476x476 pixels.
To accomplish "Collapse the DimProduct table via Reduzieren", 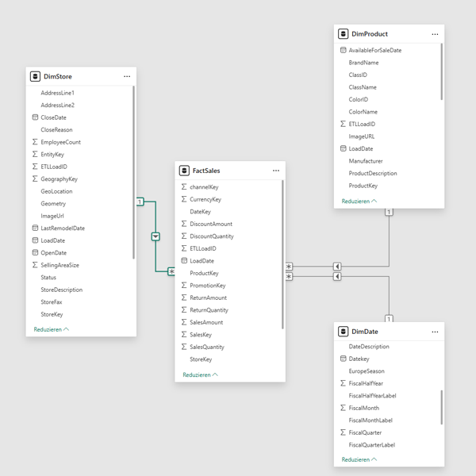I will 359,202.
